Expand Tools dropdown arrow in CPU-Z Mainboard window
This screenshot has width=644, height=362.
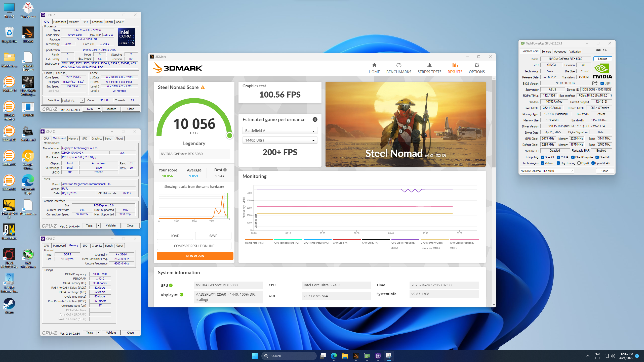click(98, 225)
